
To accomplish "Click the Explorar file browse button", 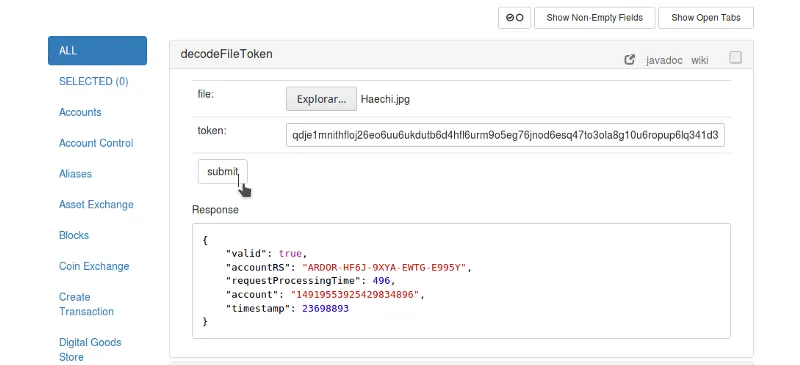I will (x=321, y=99).
